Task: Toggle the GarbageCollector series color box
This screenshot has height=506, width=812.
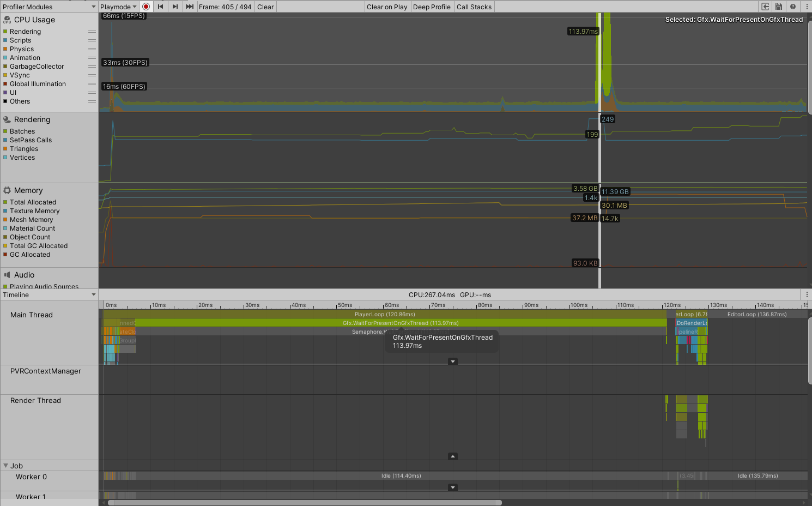Action: pos(5,67)
